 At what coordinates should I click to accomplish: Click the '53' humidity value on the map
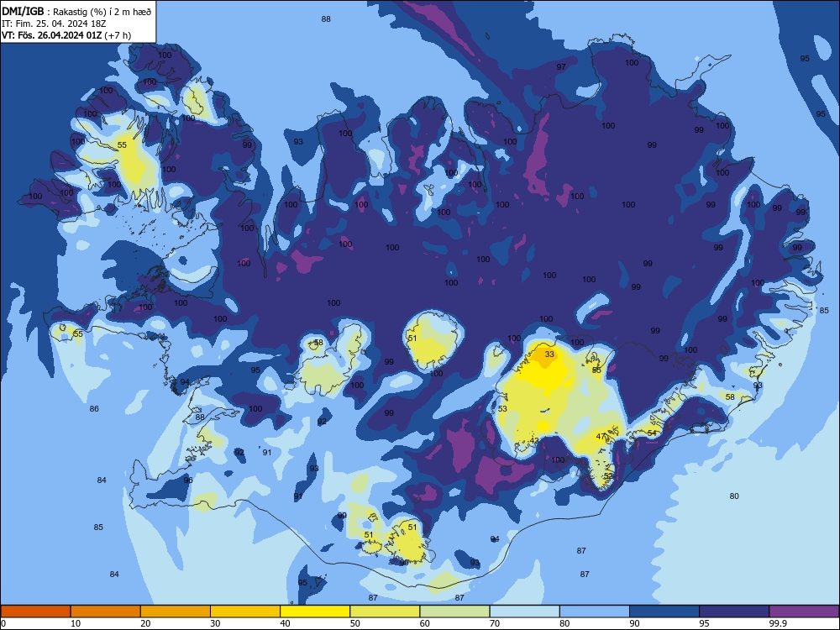click(x=502, y=409)
